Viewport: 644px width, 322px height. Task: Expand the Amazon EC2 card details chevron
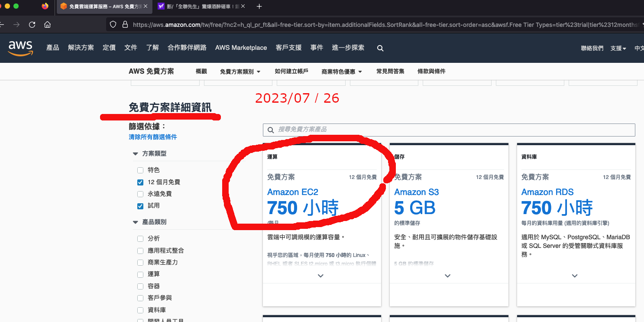pyautogui.click(x=320, y=276)
